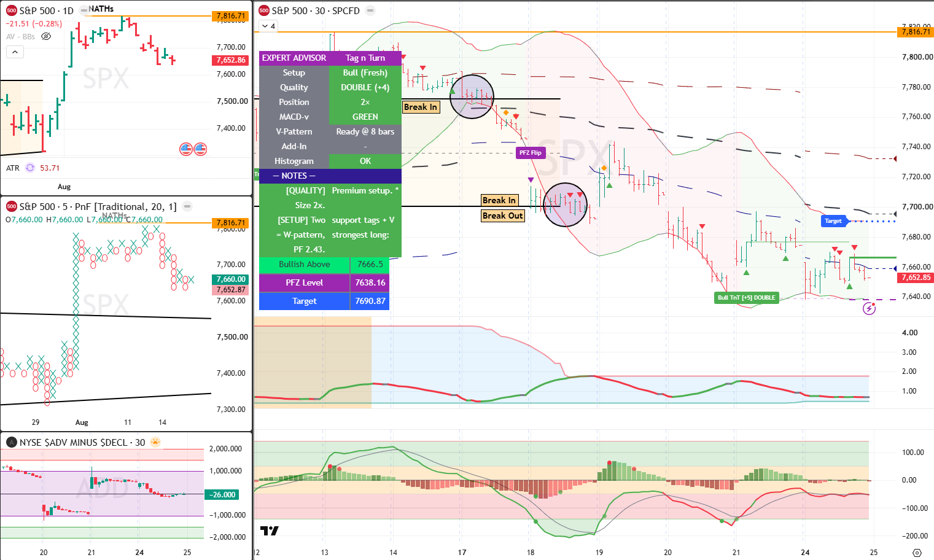Click the orange 7,816.71 label on main chart
This screenshot has width=934, height=560.
(916, 32)
